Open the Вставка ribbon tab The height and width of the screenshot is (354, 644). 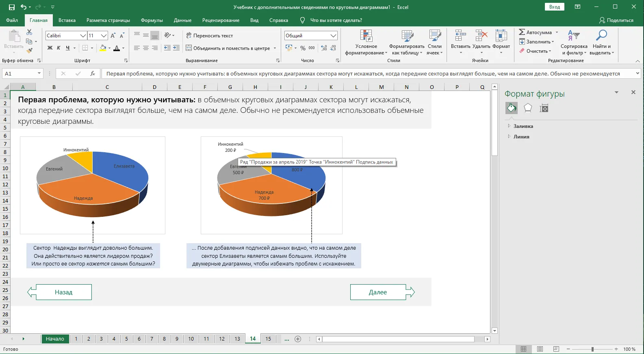click(67, 20)
